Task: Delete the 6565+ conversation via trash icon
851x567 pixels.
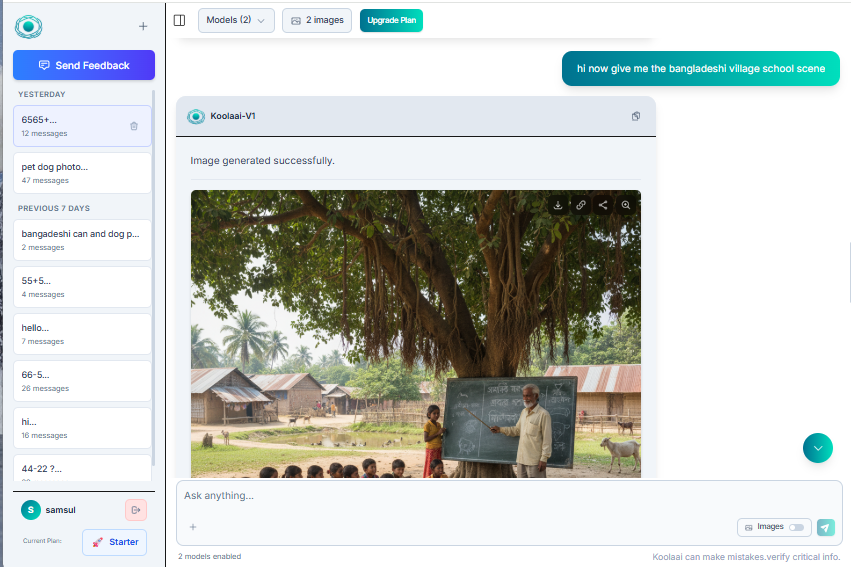Action: click(134, 126)
